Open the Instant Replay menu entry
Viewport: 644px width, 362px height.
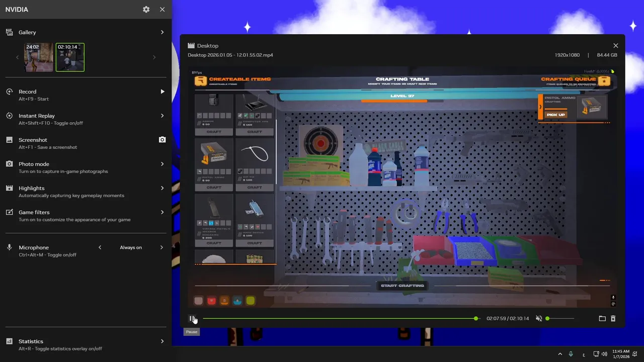86,119
